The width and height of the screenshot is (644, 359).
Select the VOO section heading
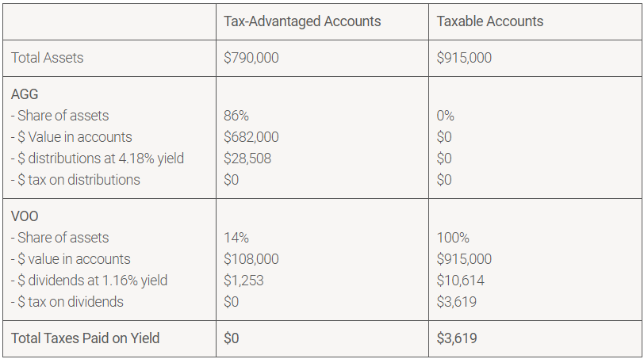tap(25, 216)
